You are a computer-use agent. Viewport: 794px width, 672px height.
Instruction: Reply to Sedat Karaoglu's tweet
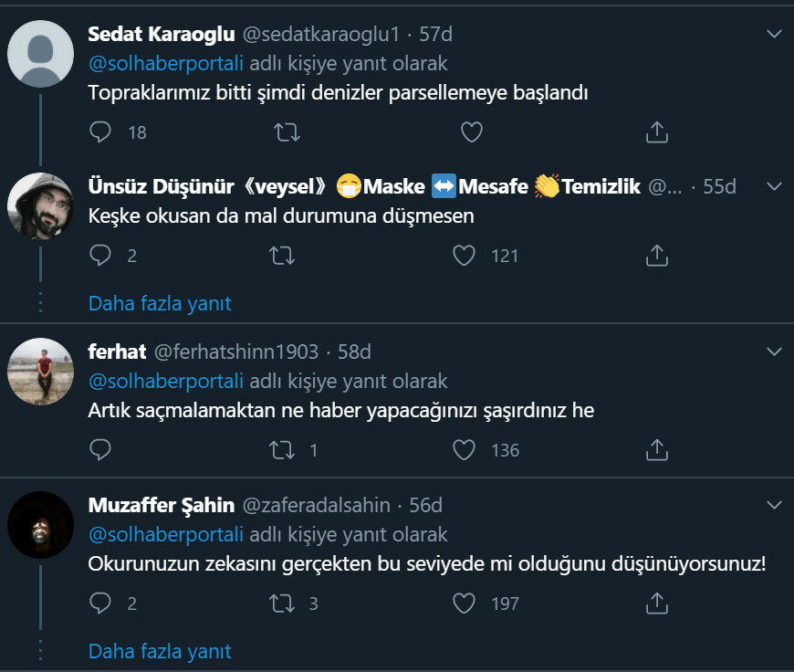[100, 132]
